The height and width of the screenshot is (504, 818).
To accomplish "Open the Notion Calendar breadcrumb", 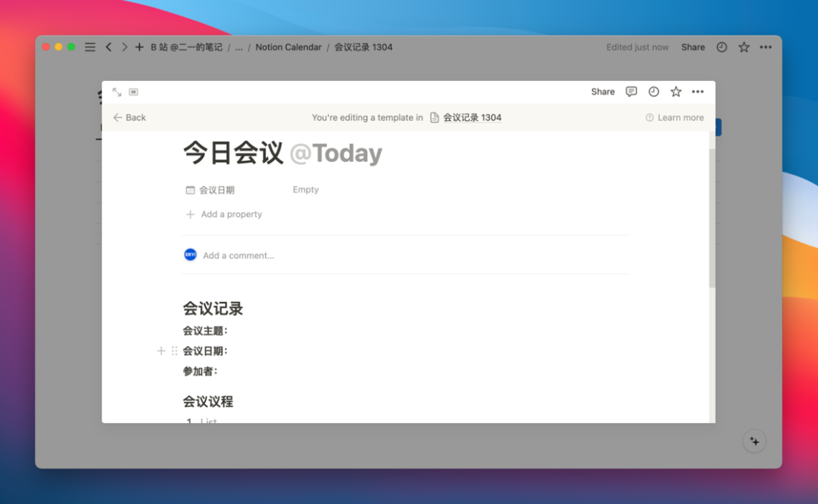I will click(288, 47).
